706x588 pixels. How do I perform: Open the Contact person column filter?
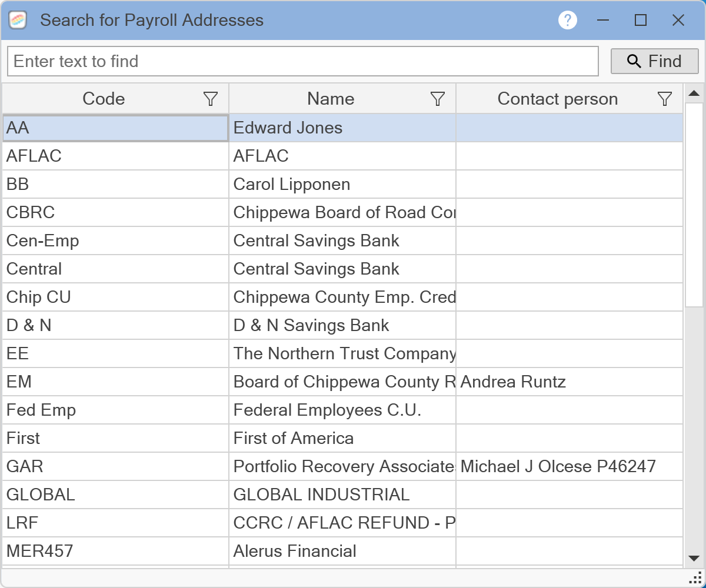coord(665,99)
